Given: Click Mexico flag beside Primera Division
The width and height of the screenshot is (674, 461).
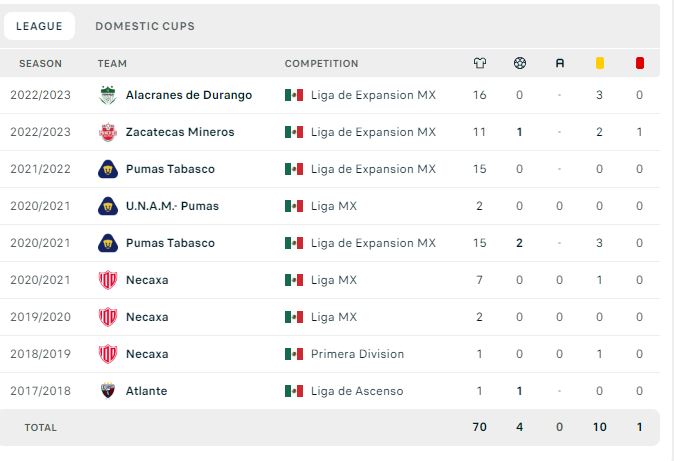Looking at the screenshot, I should pos(294,354).
